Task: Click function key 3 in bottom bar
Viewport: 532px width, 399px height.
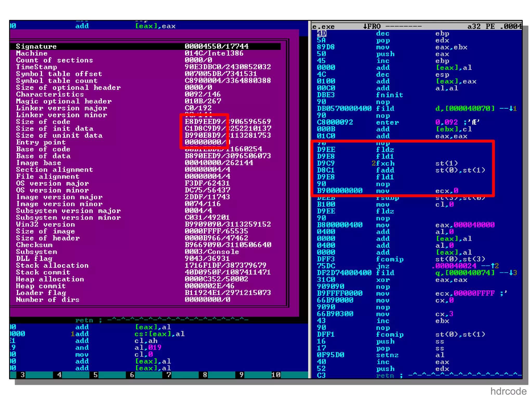Action: point(23,375)
